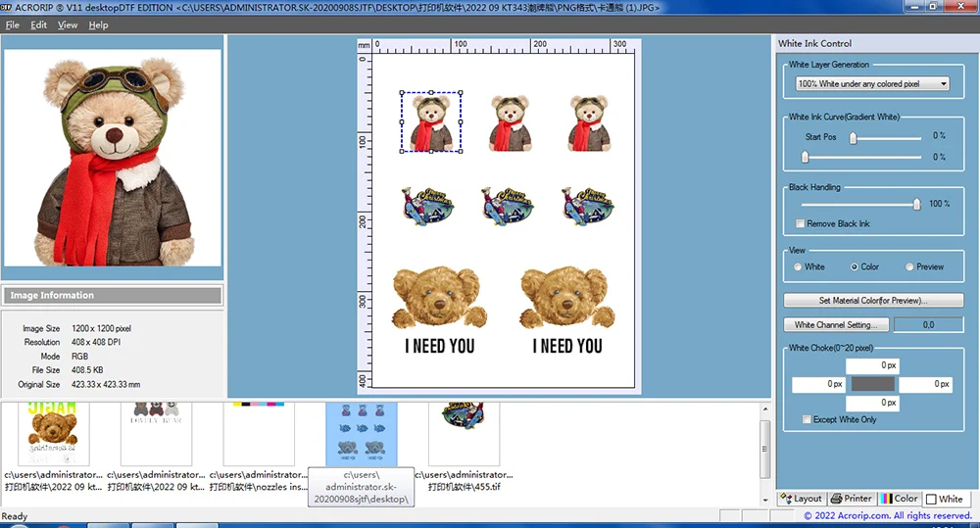Click the Printer tab icon
This screenshot has width=980, height=528.
836,499
